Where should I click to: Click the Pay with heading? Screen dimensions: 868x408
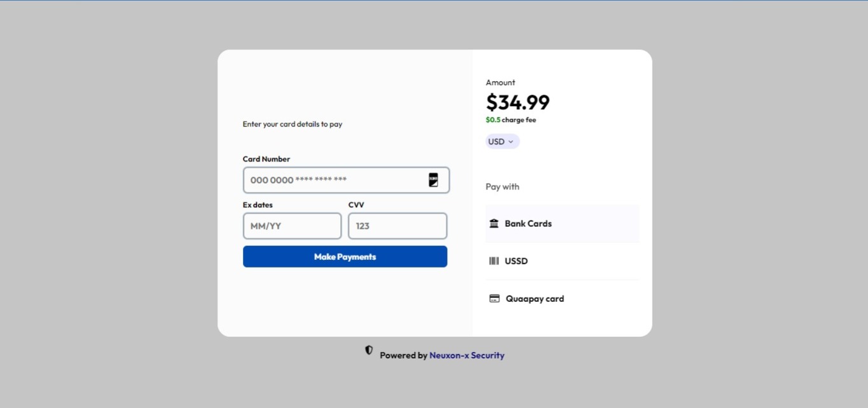[x=502, y=187]
